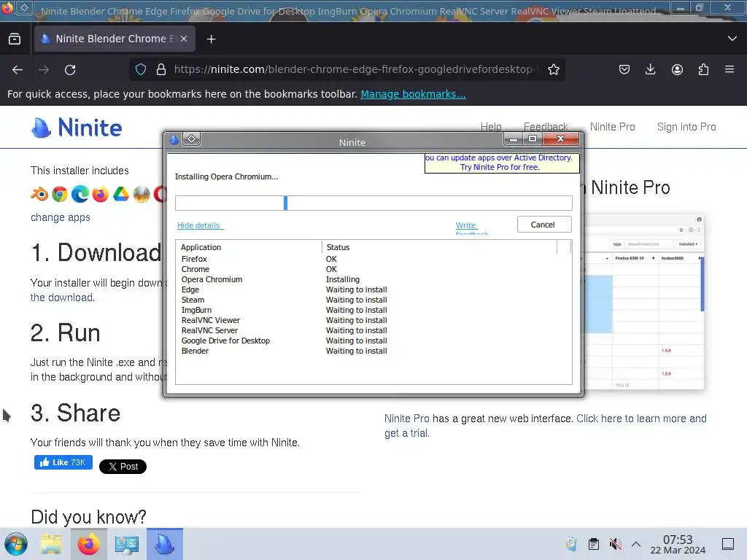
Task: Click the Blender icon in installer list
Action: [39, 194]
